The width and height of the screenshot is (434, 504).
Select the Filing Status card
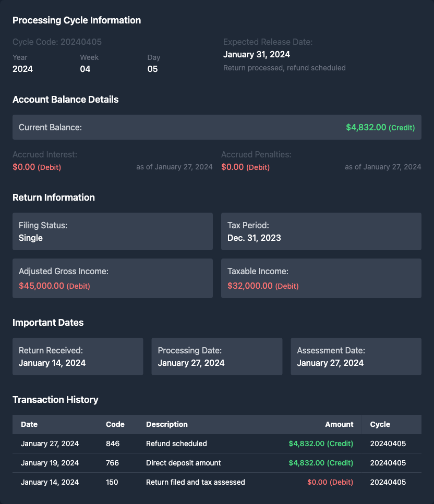tap(113, 231)
